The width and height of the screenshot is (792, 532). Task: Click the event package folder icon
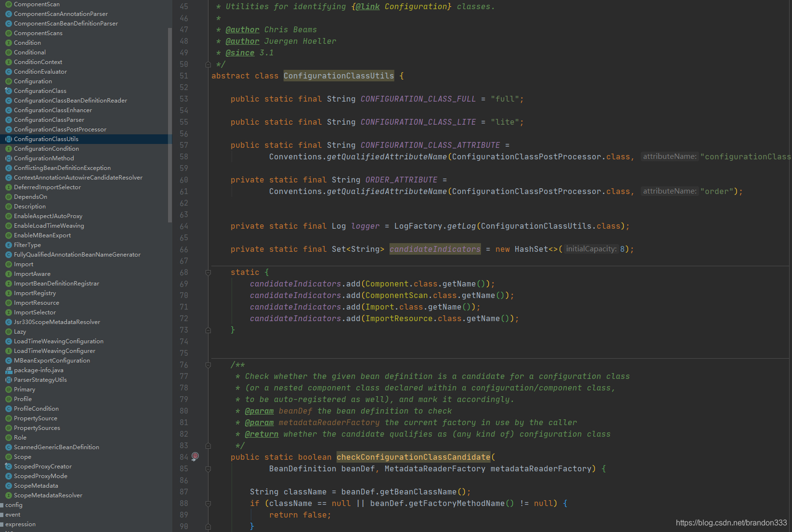pyautogui.click(x=2, y=515)
